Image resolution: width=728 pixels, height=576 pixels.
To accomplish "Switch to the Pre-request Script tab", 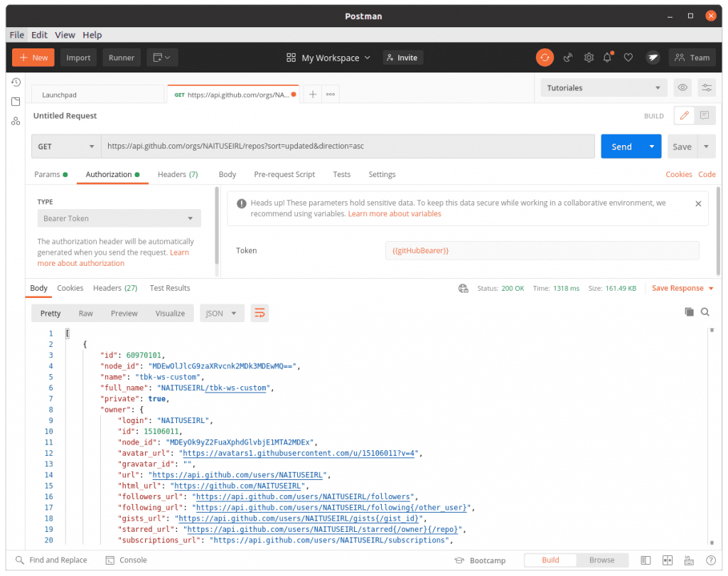I will click(284, 175).
